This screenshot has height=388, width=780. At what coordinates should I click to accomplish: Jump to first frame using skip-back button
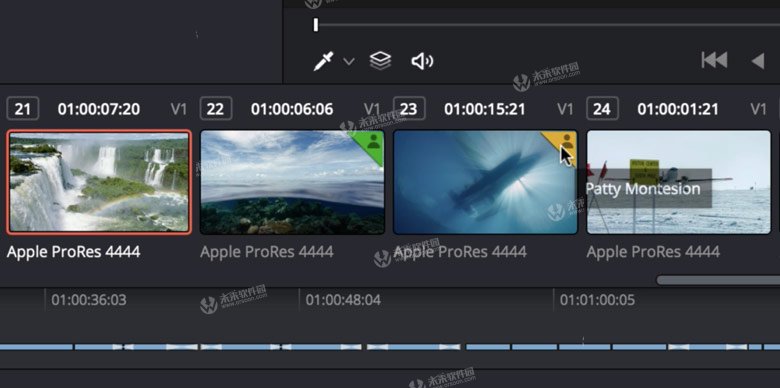[x=714, y=61]
